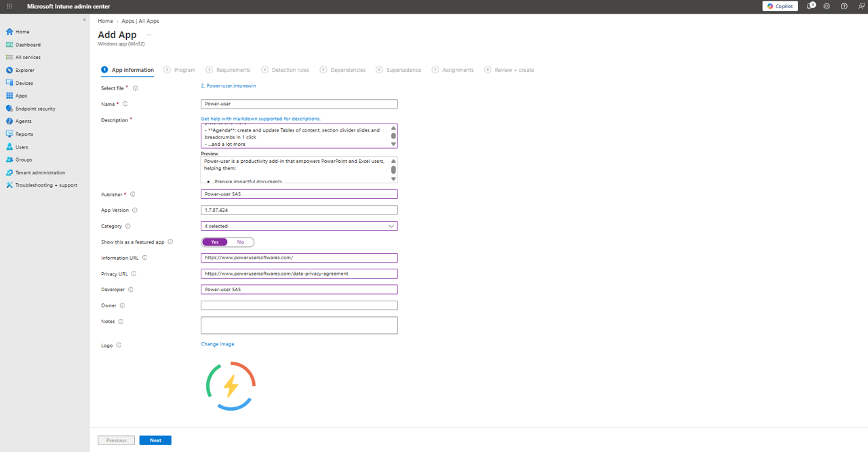Collapse the sidebar with the double chevron
Viewport: 868px width, 452px height.
pyautogui.click(x=85, y=20)
